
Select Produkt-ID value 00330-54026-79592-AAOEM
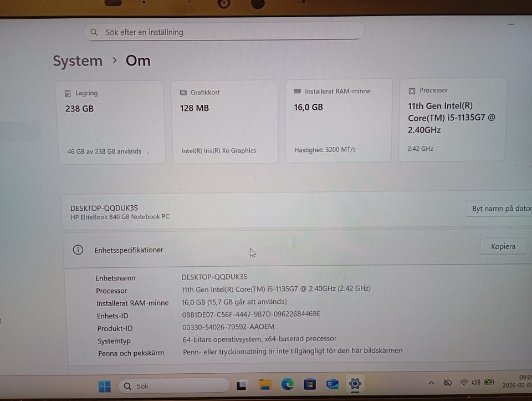click(228, 327)
